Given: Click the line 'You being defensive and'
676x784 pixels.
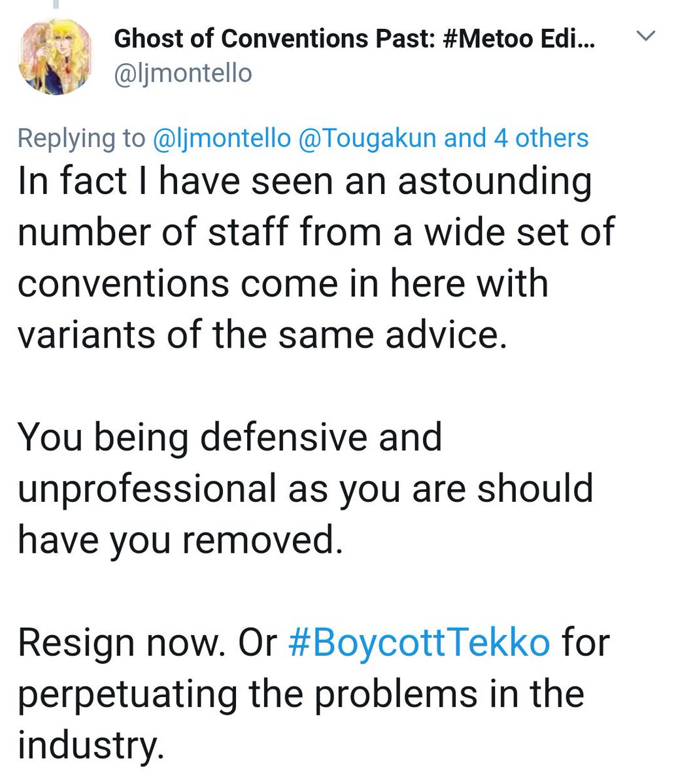Looking at the screenshot, I should click(230, 438).
